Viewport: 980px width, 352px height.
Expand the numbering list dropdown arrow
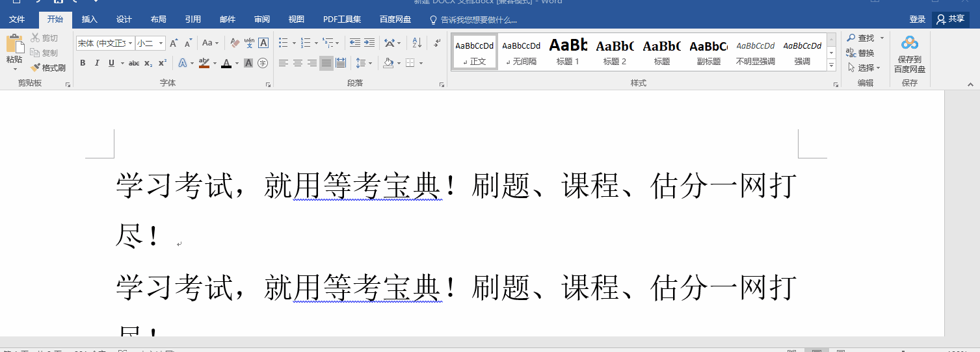click(316, 44)
